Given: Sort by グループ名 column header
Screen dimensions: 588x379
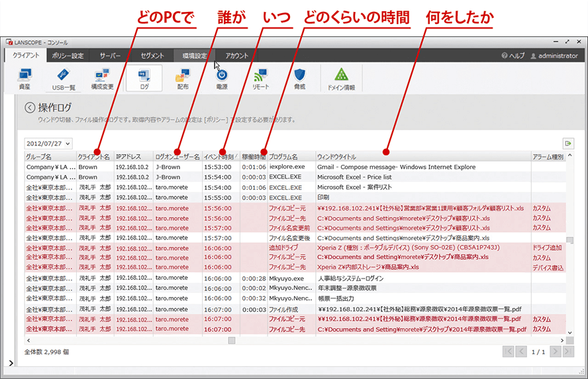Looking at the screenshot, I should pos(50,157).
